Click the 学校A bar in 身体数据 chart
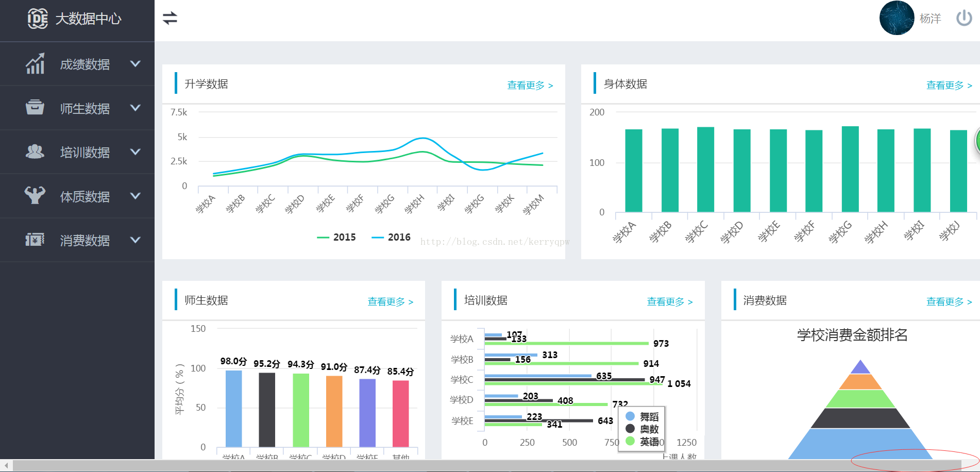980x472 pixels. (x=634, y=171)
